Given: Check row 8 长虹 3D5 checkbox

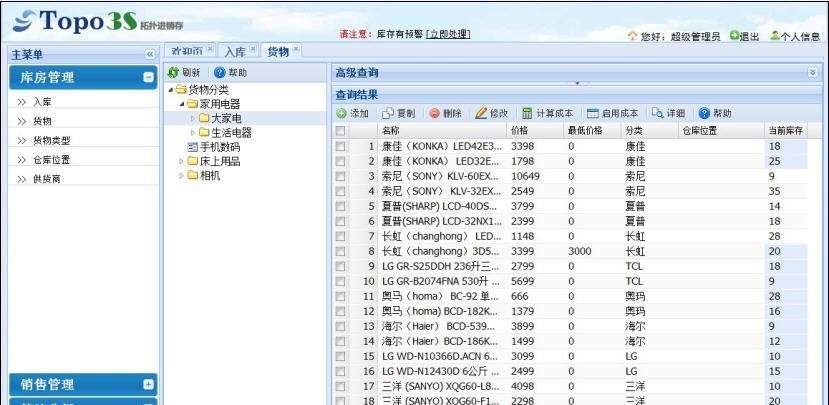Looking at the screenshot, I should click(x=340, y=251).
